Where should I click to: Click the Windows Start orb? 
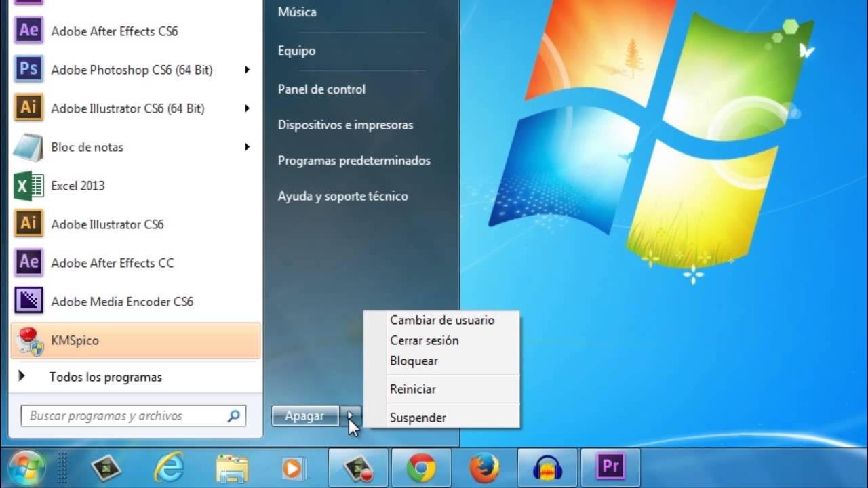pyautogui.click(x=27, y=468)
